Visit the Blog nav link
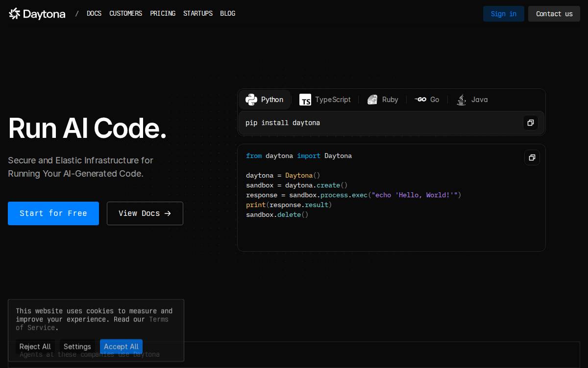Viewport: 588px width, 368px height. click(228, 14)
